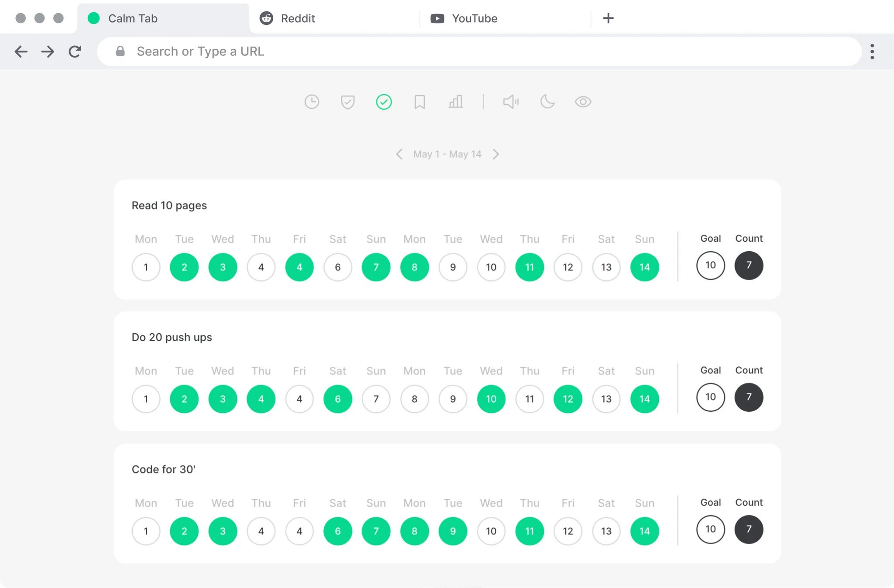The height and width of the screenshot is (588, 894).
Task: Toggle day 12 for Do 20 push ups
Action: tap(568, 399)
